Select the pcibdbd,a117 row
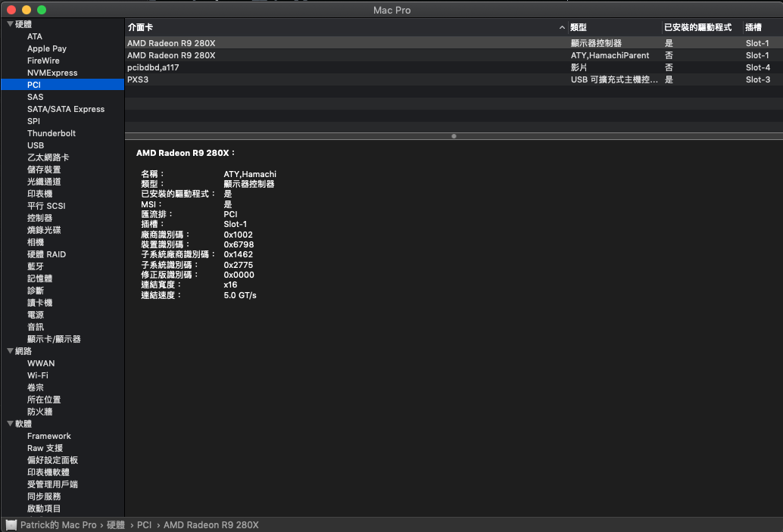The height and width of the screenshot is (532, 783). pyautogui.click(x=454, y=67)
